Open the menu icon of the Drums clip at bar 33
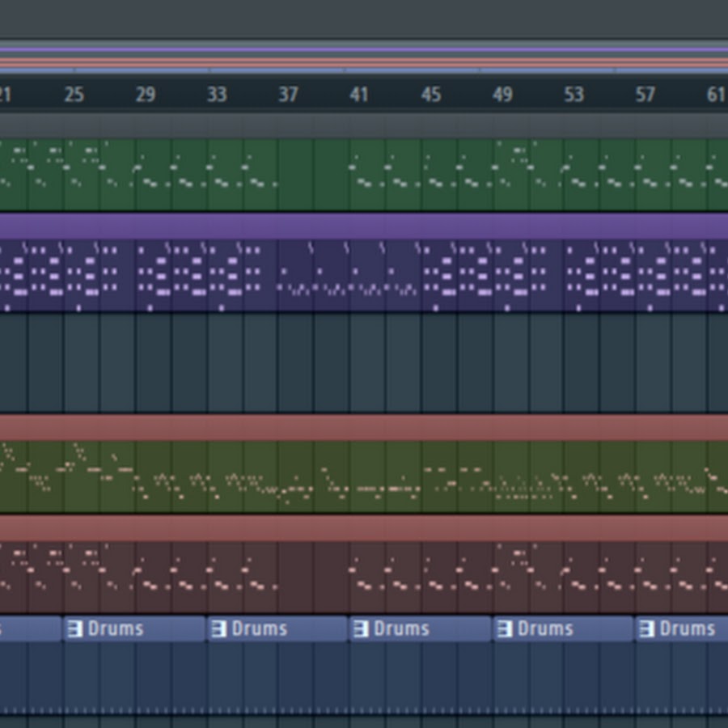This screenshot has width=728, height=728. click(218, 629)
